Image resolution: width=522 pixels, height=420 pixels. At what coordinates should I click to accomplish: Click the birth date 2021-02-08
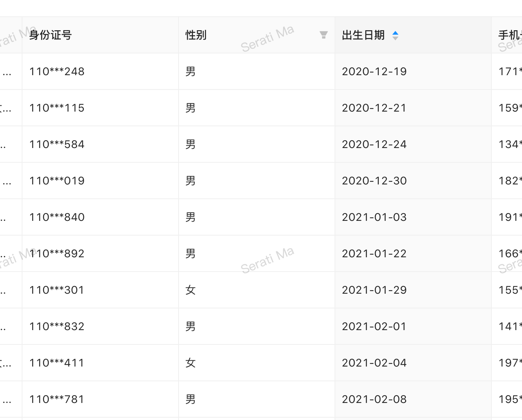click(x=374, y=399)
